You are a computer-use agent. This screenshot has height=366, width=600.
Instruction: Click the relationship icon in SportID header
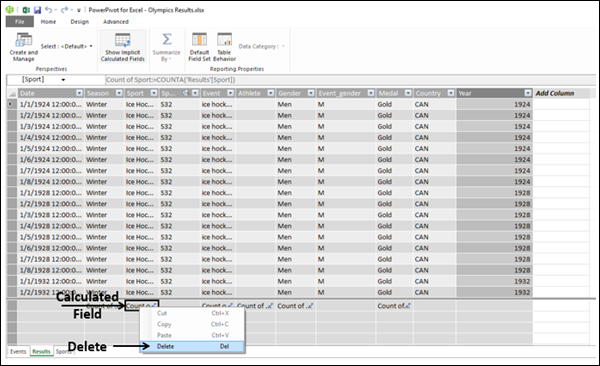[x=186, y=93]
